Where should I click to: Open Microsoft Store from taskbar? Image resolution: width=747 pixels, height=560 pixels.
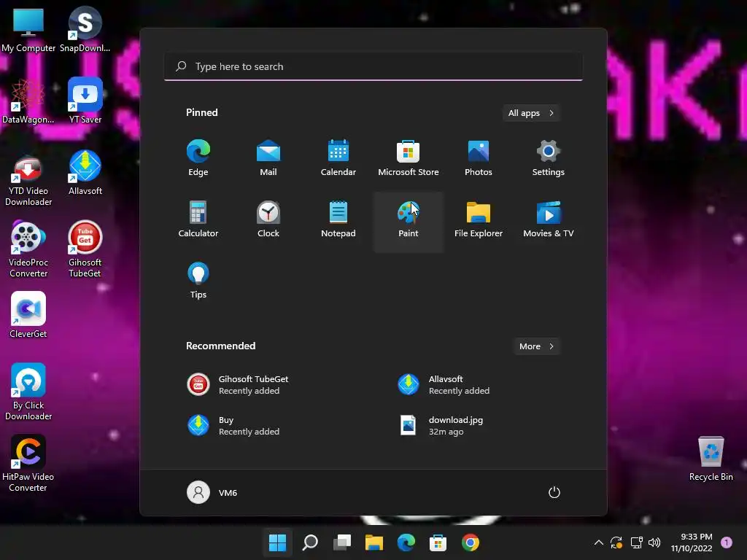click(438, 542)
